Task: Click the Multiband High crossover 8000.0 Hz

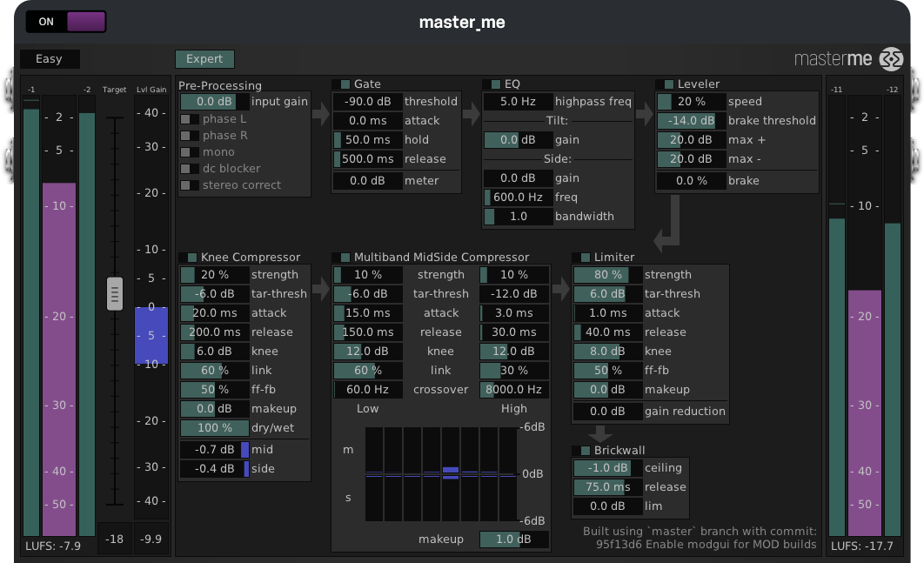Action: point(514,390)
